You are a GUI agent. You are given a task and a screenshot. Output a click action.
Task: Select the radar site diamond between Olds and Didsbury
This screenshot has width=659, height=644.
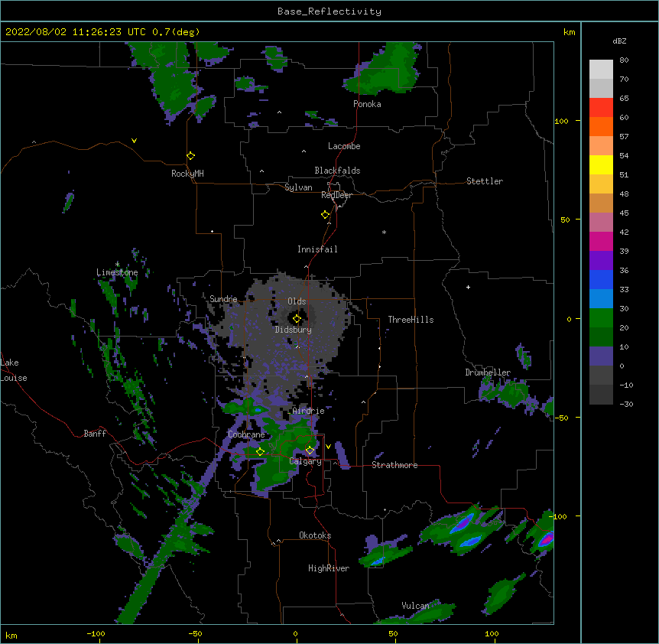[297, 319]
